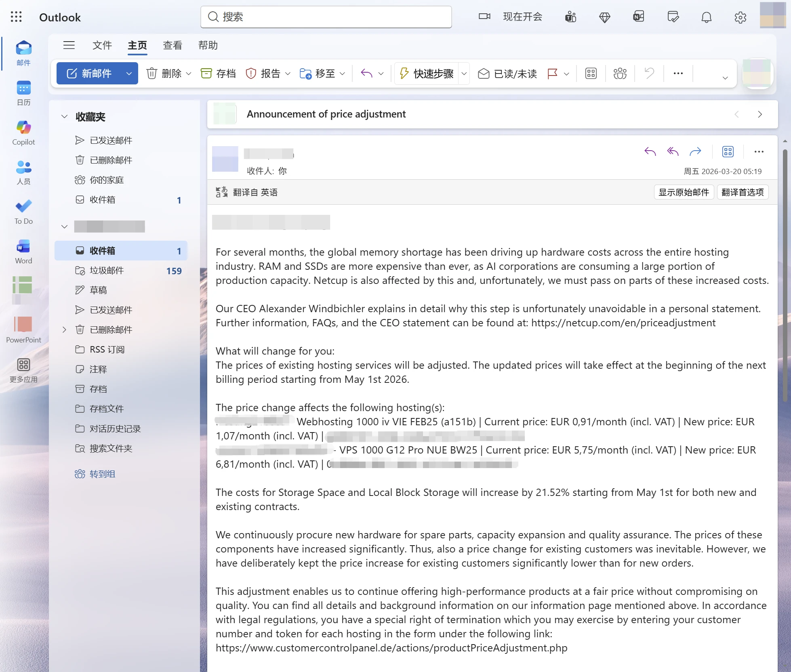Screen dimensions: 791x672
Task: Click the Forward arrow in message header
Action: pos(695,152)
